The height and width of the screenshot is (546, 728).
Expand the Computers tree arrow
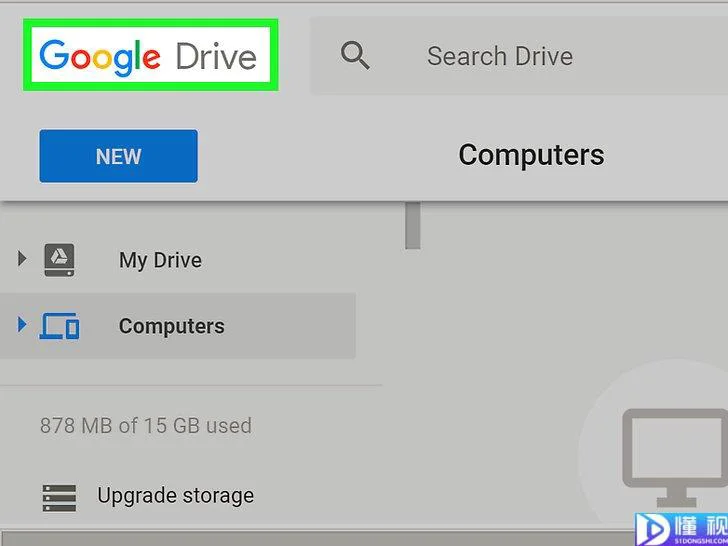pyautogui.click(x=21, y=324)
